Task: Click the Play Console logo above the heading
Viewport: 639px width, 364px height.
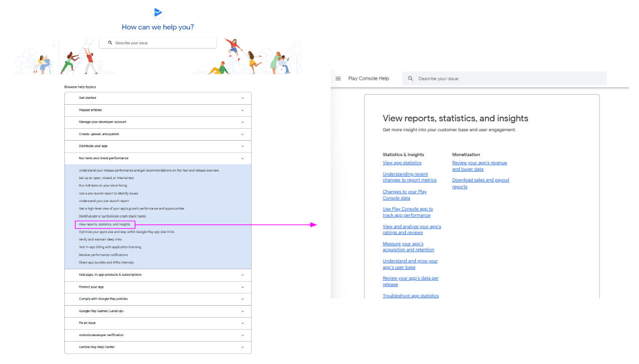Action: [158, 13]
